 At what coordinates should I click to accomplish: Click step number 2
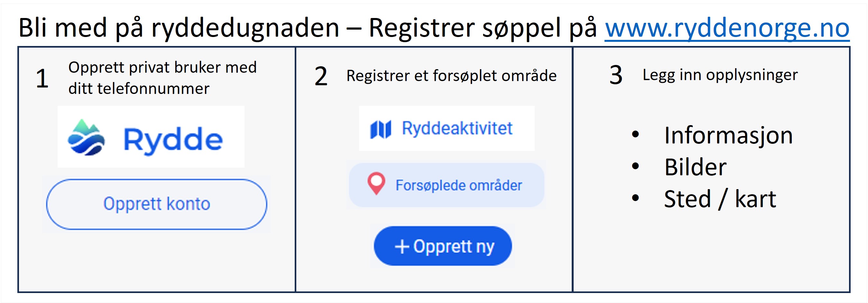coord(321,76)
